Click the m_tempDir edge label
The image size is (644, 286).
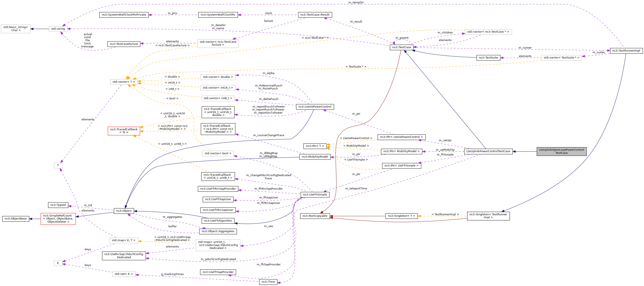pyautogui.click(x=356, y=3)
